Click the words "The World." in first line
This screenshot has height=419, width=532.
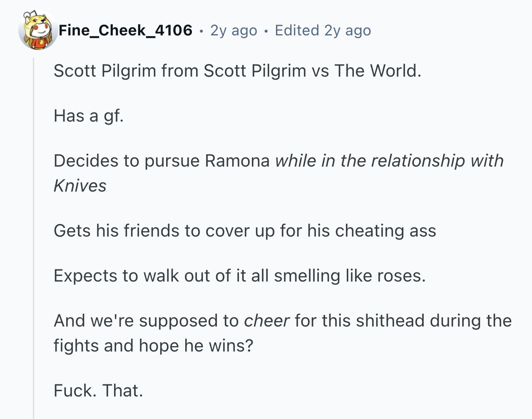378,71
